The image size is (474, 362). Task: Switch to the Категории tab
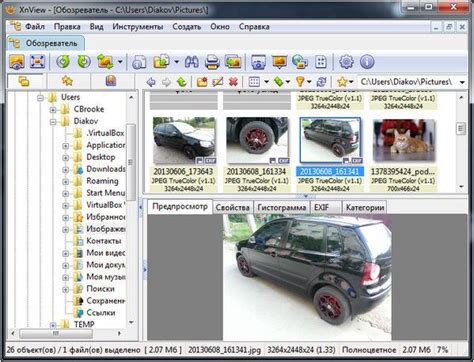365,207
